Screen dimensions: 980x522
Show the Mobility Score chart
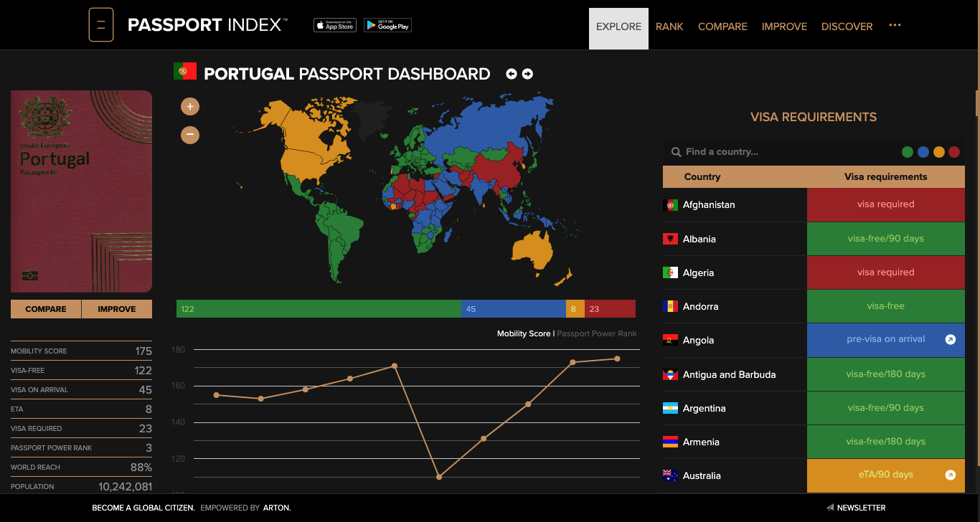pyautogui.click(x=524, y=334)
